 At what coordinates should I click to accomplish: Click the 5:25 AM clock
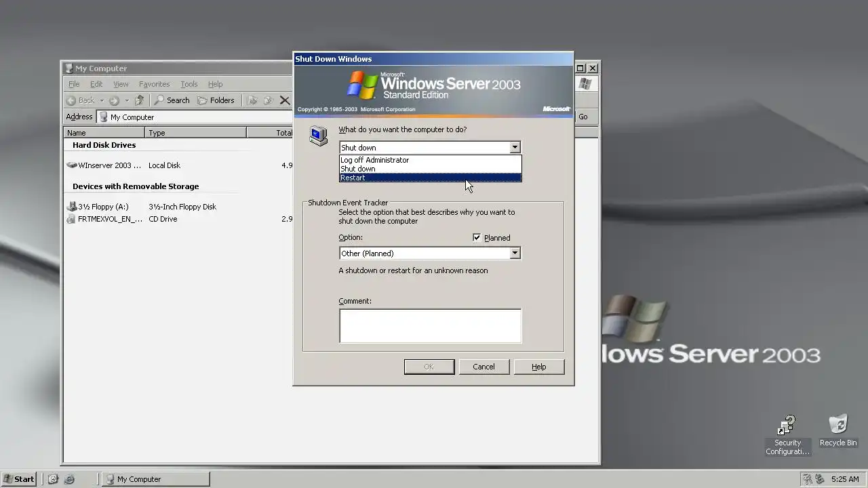(845, 479)
